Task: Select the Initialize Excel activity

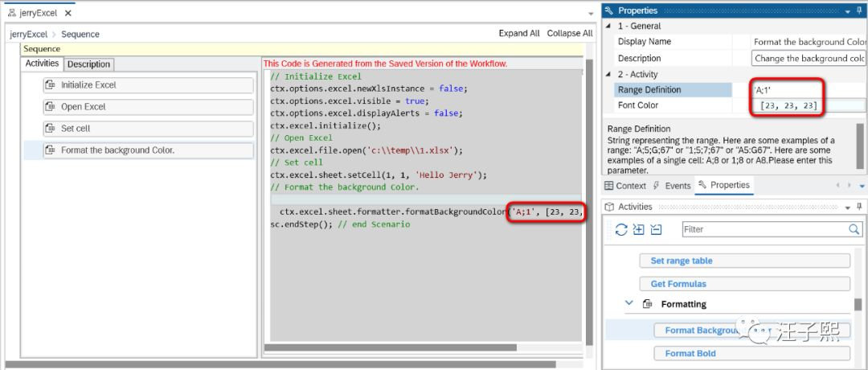Action: click(x=149, y=85)
